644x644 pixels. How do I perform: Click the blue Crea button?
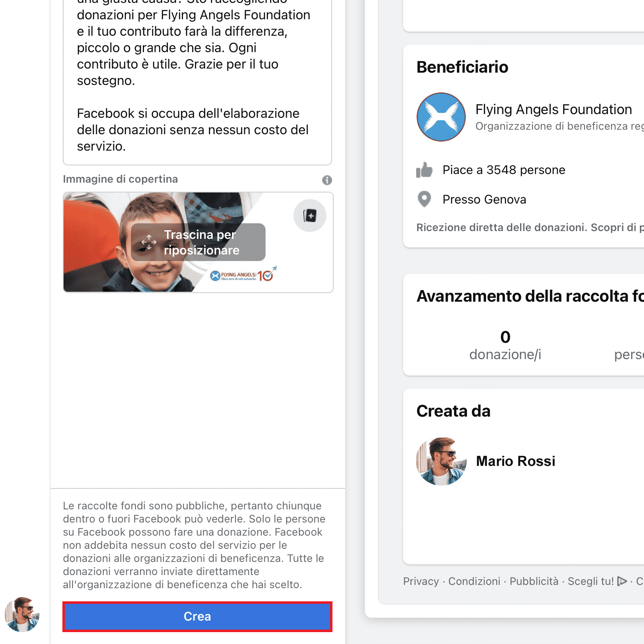[197, 616]
